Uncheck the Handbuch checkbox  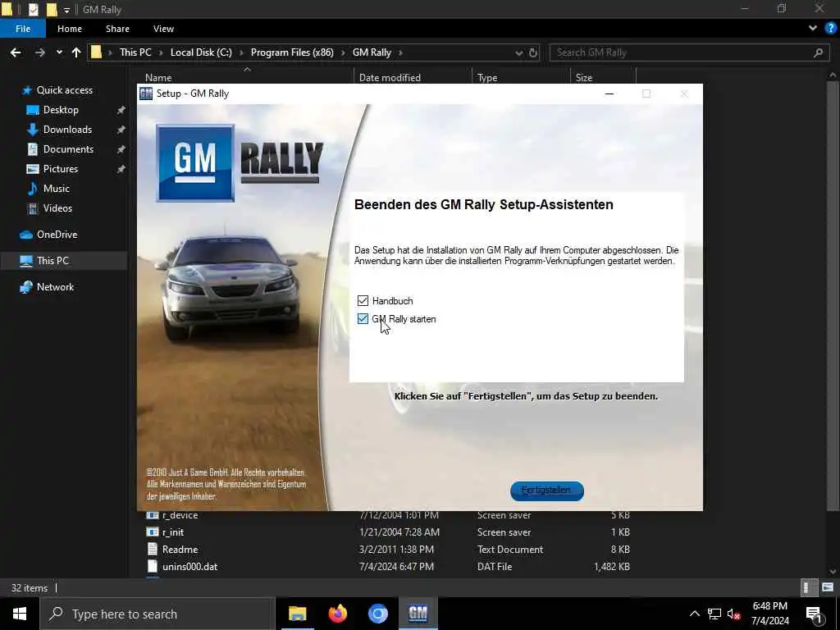pyautogui.click(x=363, y=300)
